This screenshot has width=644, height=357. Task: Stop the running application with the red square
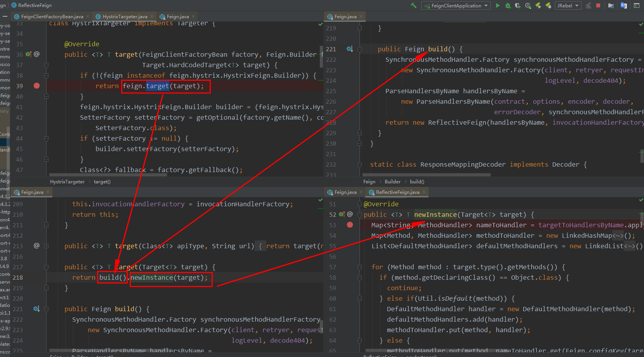pyautogui.click(x=598, y=5)
